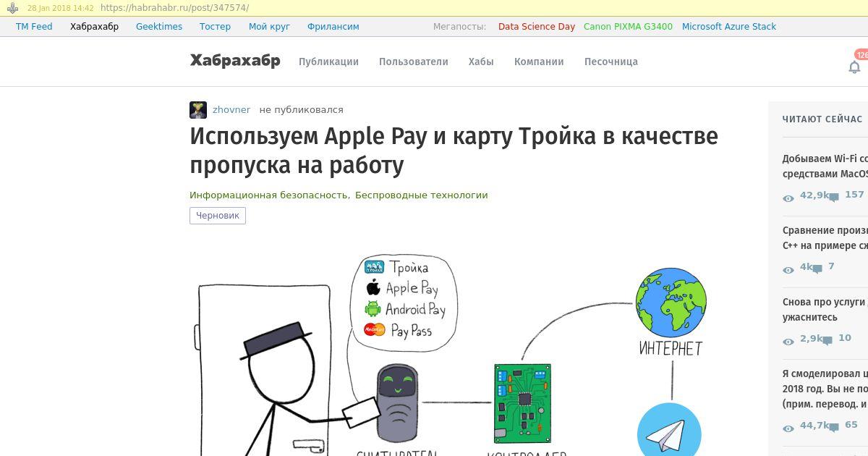Click the views eye icon beside 2,9k
The width and height of the screenshot is (868, 456).
click(788, 342)
